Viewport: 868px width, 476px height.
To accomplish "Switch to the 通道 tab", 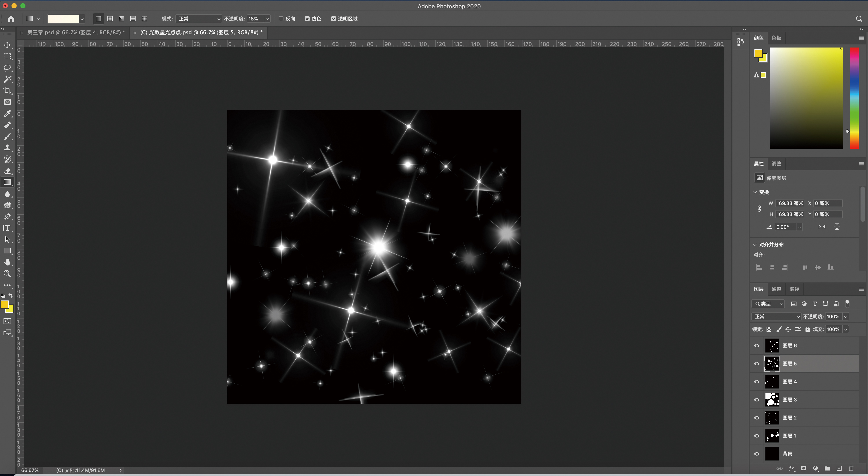I will 776,289.
